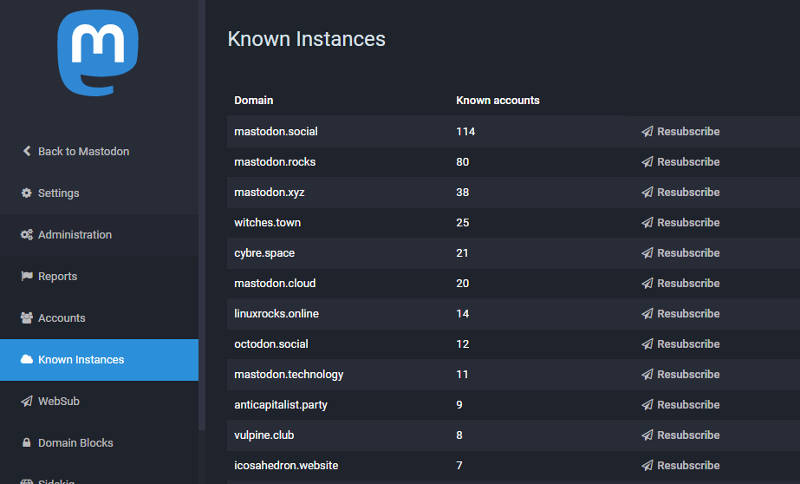800x484 pixels.
Task: Resubscribe to witches.town
Action: click(681, 222)
